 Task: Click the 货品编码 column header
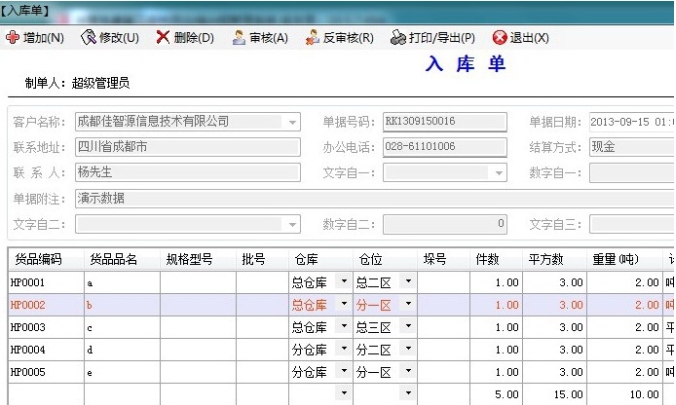click(x=39, y=259)
